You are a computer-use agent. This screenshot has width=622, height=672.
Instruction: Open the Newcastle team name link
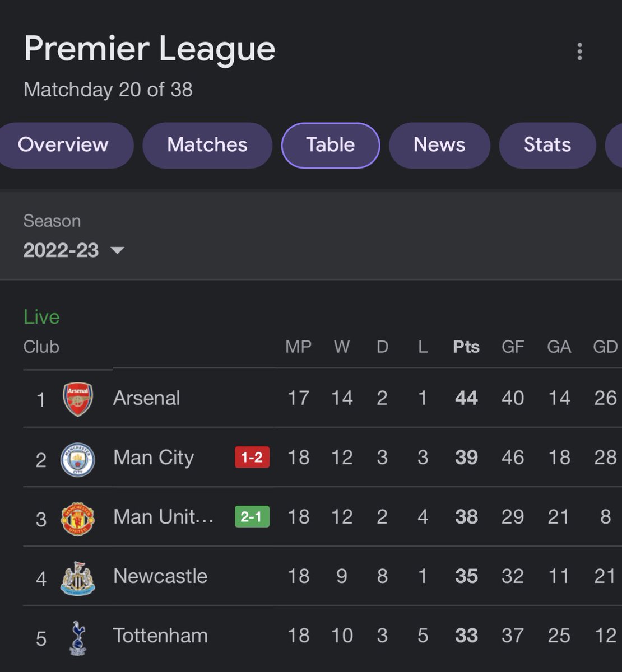(x=160, y=576)
